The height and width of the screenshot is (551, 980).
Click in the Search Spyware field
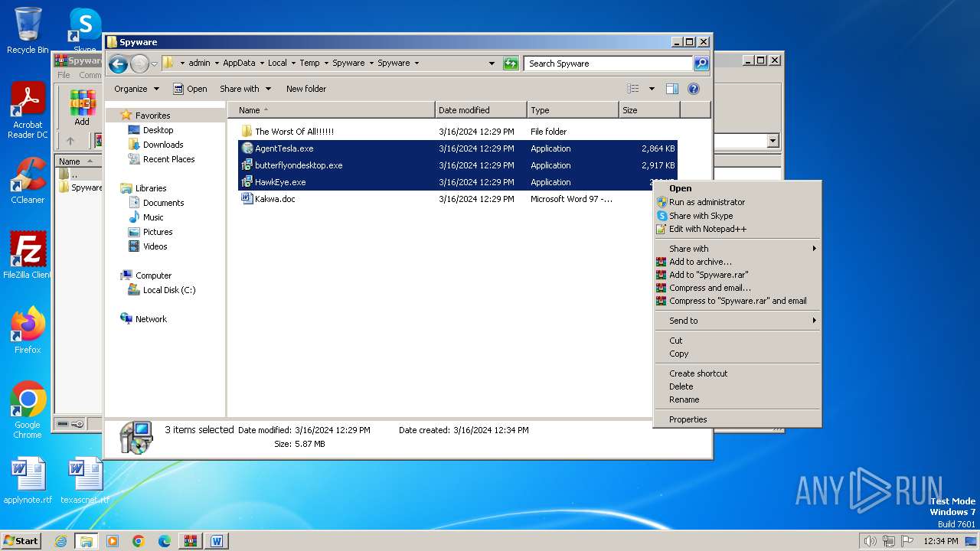[609, 64]
